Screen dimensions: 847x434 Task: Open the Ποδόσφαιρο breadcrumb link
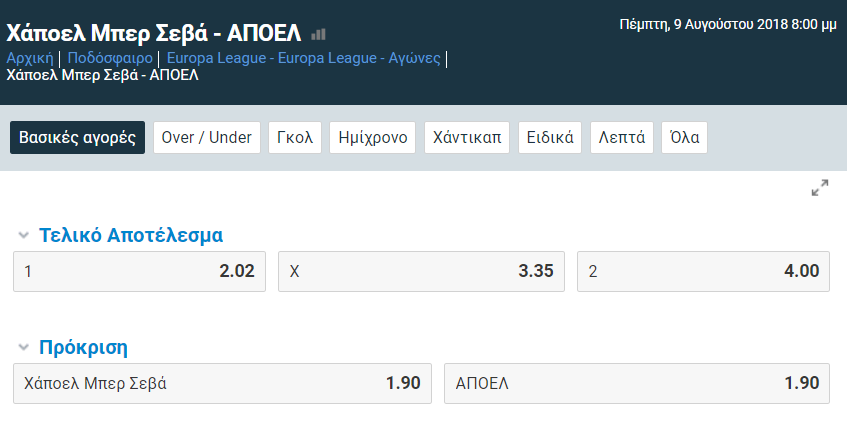110,58
